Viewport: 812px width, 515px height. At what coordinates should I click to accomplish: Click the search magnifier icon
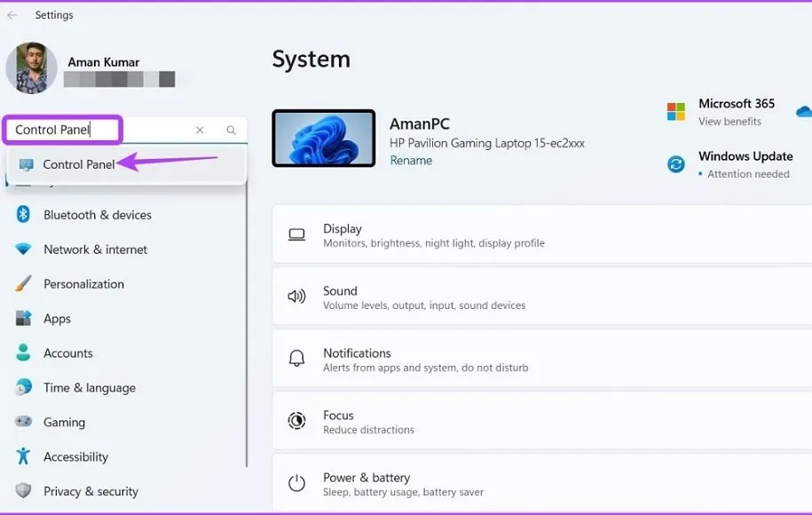point(231,131)
